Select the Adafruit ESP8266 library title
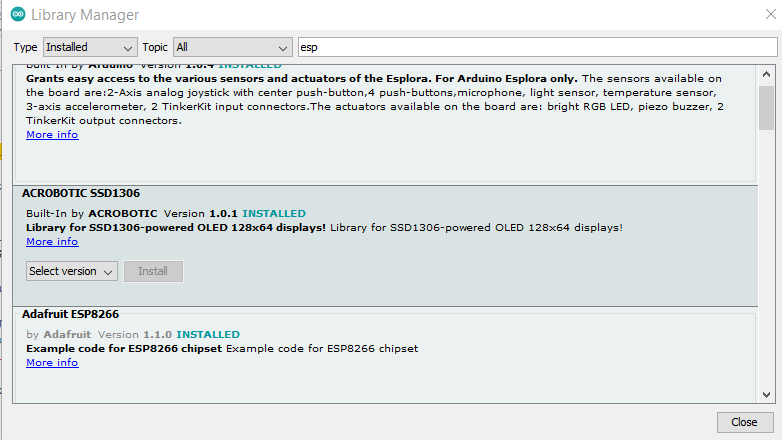This screenshot has height=440, width=782. [70, 314]
